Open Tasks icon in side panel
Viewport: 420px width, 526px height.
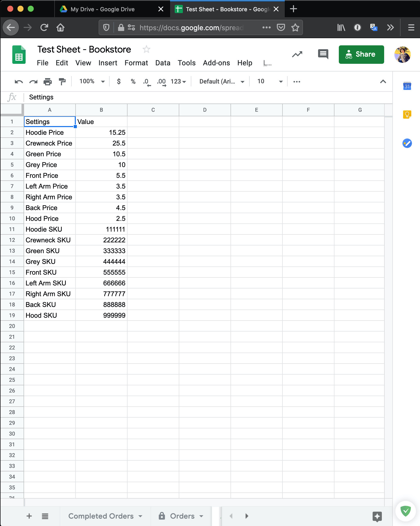click(407, 143)
